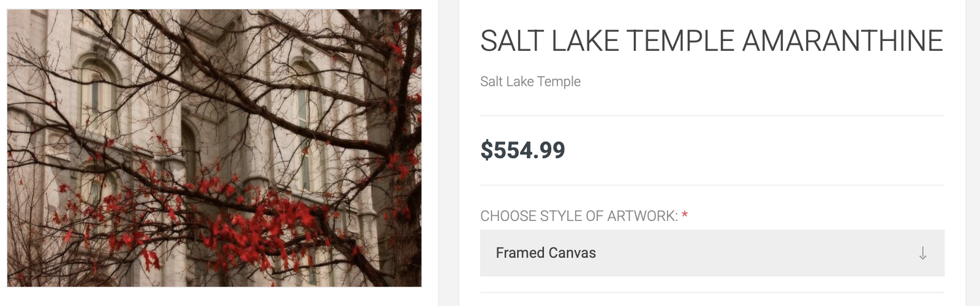Click the down arrow in the artwork style dropdown

pos(922,253)
